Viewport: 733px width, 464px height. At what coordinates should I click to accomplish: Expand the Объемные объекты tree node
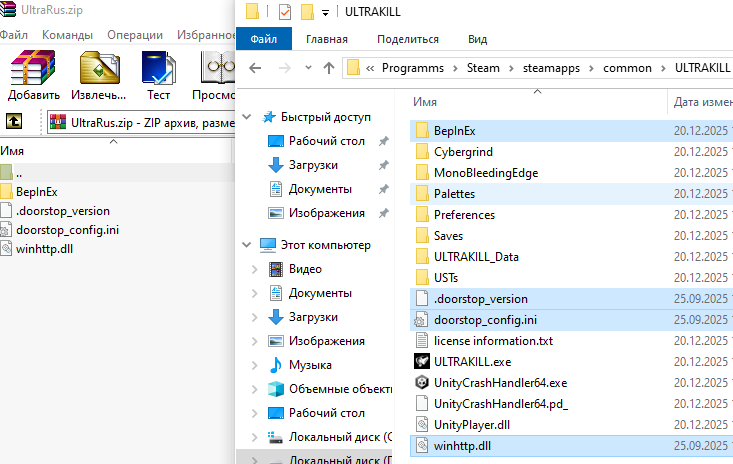coord(255,389)
